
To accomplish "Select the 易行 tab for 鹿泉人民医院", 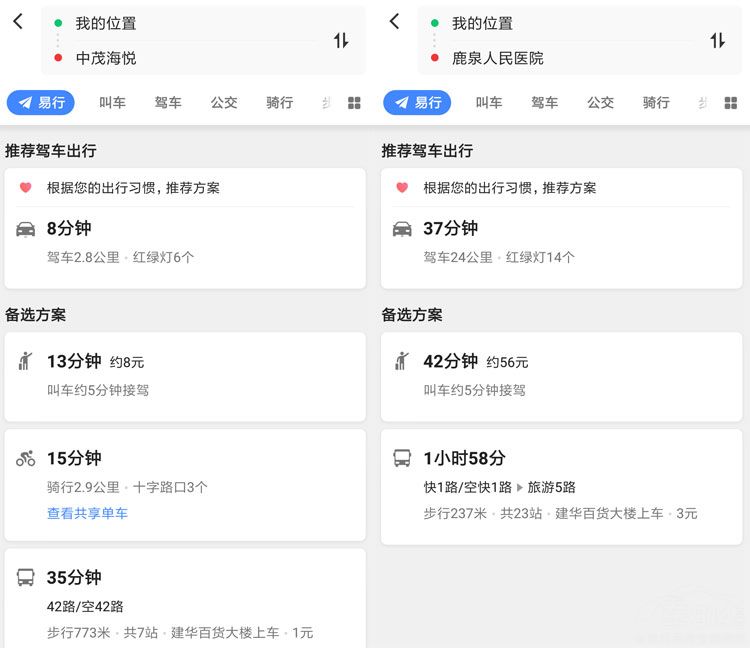I will 417,103.
